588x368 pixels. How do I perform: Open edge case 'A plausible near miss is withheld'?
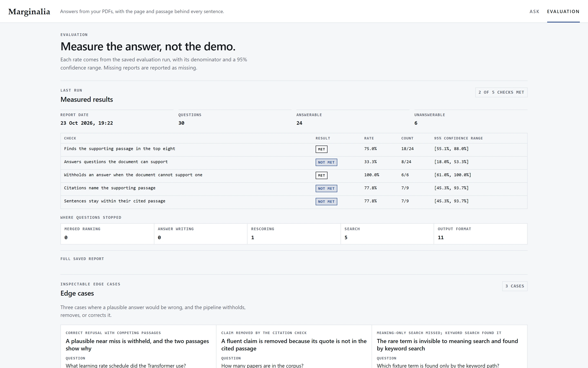coord(137,345)
